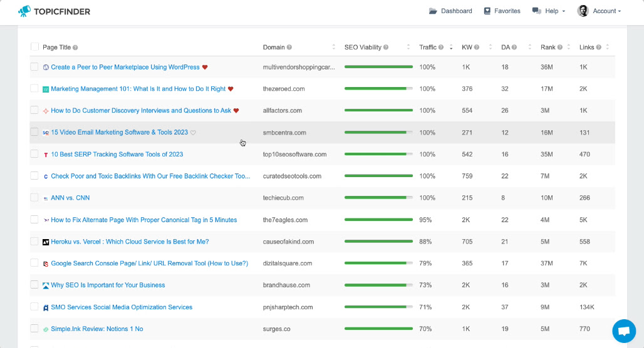The height and width of the screenshot is (348, 644).
Task: Click help icon beside DA header
Action: coord(514,47)
